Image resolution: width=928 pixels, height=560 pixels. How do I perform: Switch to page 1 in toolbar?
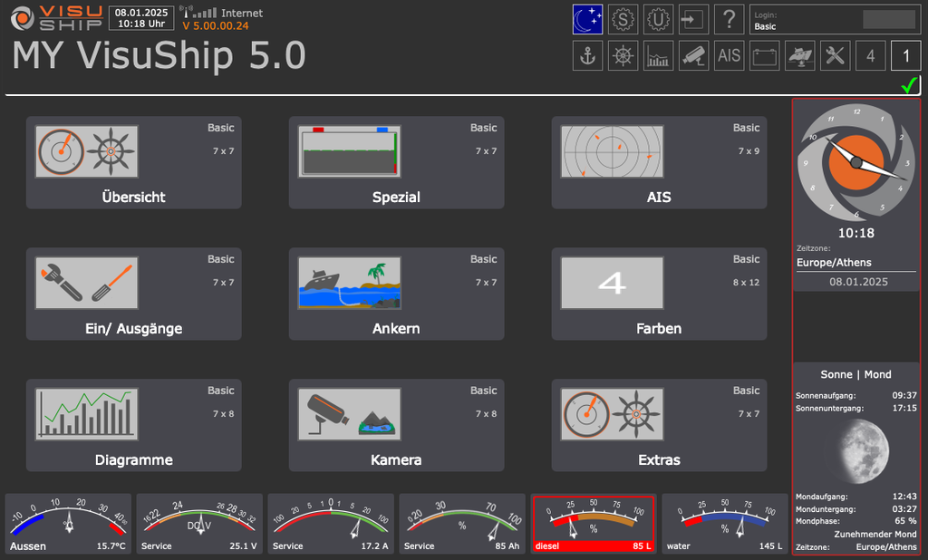point(906,55)
